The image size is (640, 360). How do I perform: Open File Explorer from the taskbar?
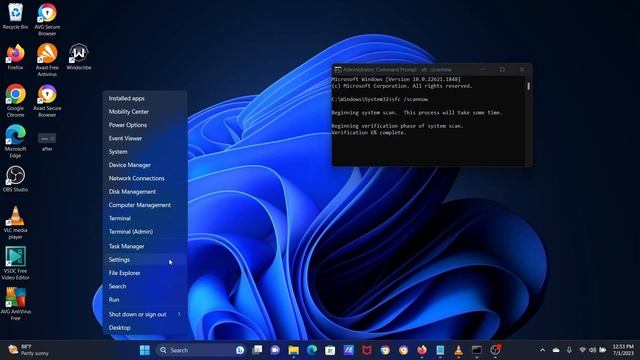coord(293,350)
